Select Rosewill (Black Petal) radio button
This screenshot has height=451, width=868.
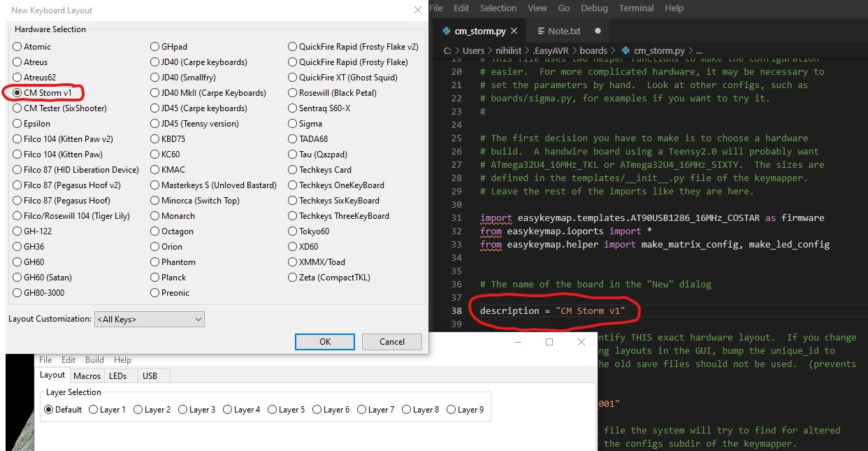coord(333,93)
